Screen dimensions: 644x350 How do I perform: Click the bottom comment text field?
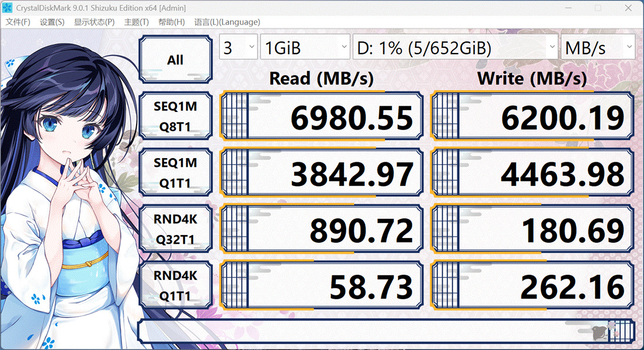[x=386, y=331]
